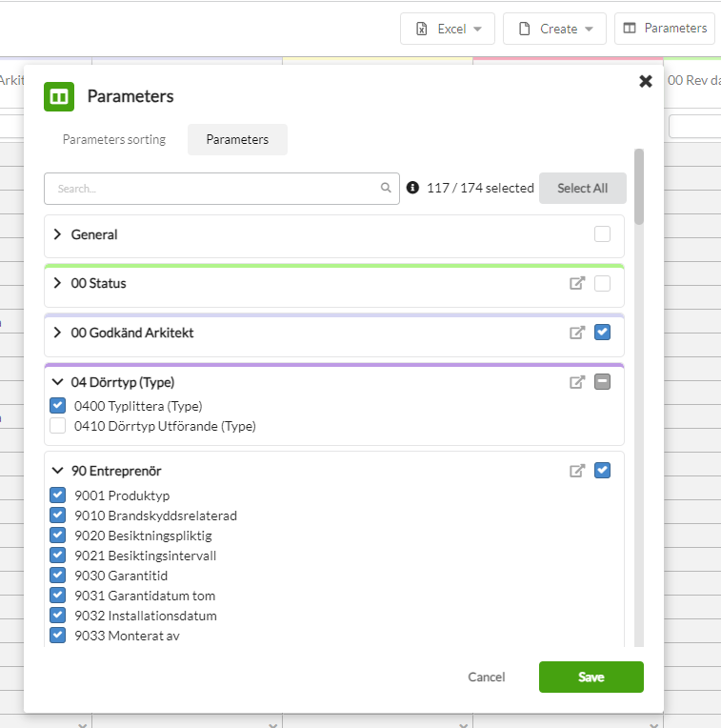Switch to Parameters sorting tab
The image size is (721, 728).
click(114, 139)
